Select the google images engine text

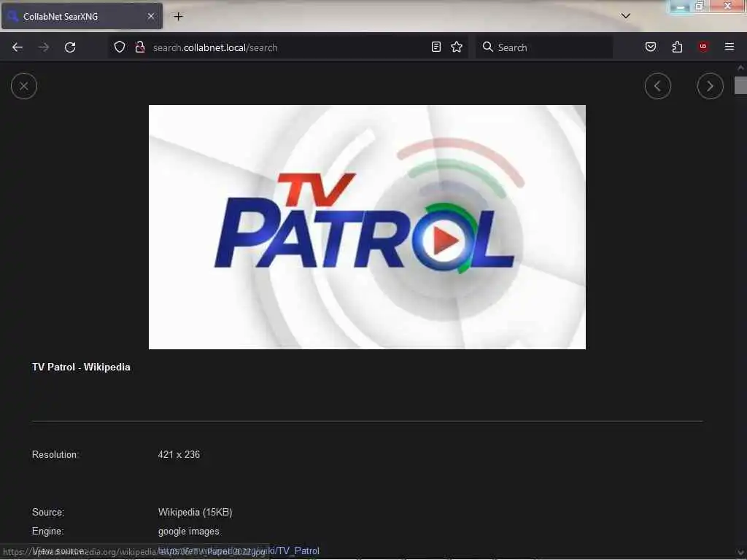coord(189,532)
